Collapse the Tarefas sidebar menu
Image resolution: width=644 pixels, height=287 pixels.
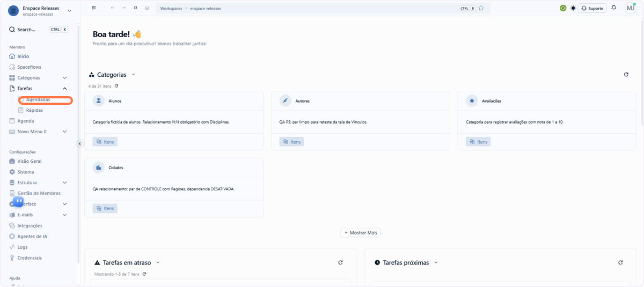65,89
